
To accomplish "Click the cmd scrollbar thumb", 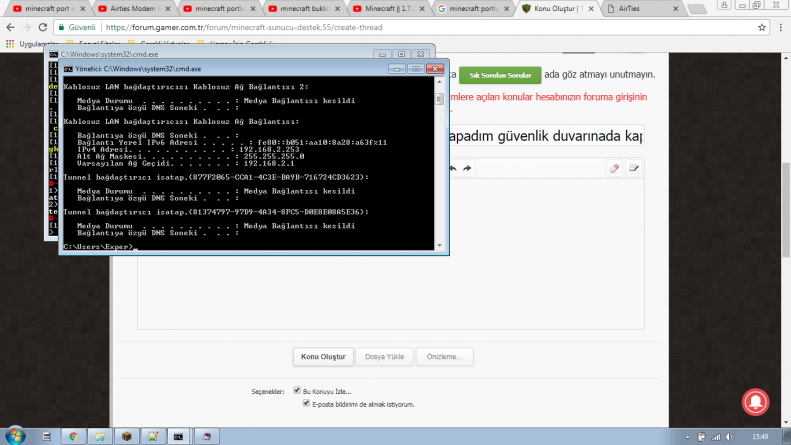I will click(x=439, y=98).
